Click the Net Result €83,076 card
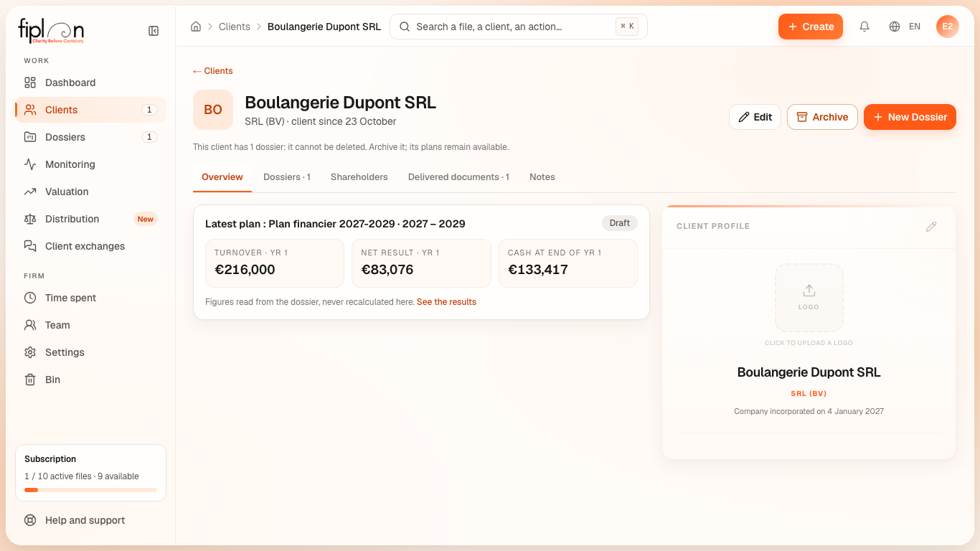Viewport: 980px width, 551px height. pyautogui.click(x=421, y=263)
